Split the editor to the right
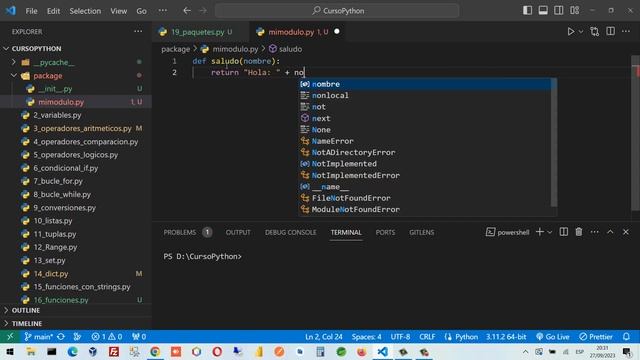Viewport: 640px width, 360px height. (x=610, y=31)
